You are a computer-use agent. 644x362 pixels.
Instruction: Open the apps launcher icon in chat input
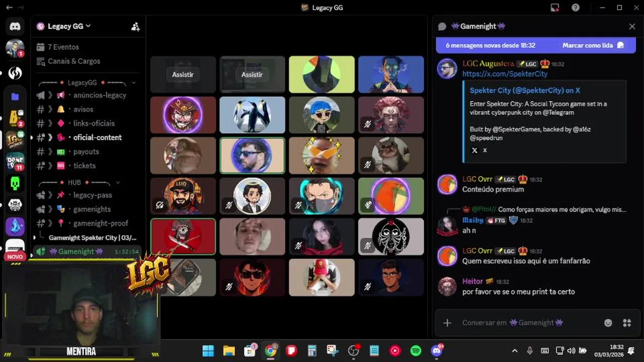[627, 323]
